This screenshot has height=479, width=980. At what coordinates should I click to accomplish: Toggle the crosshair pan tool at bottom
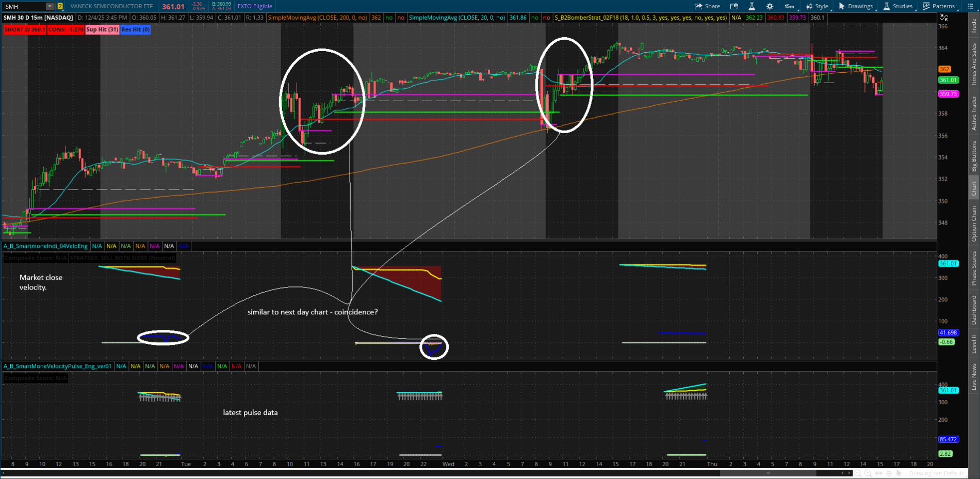click(889, 473)
